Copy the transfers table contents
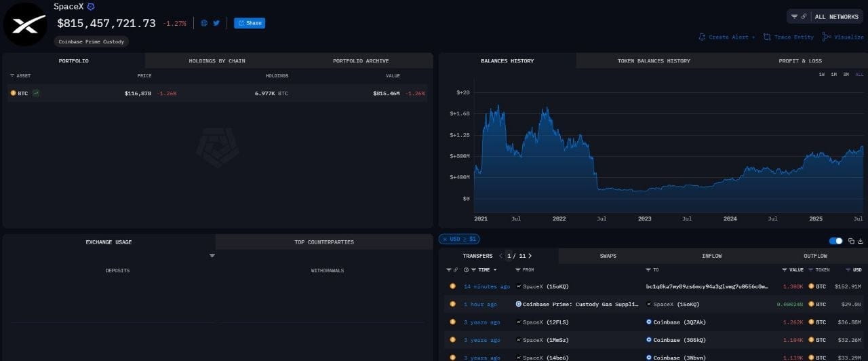The image size is (868, 361). 851,241
